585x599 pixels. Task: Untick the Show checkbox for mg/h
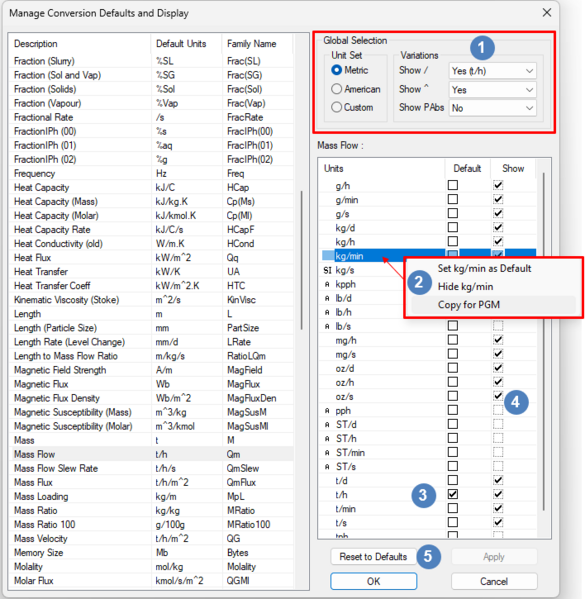497,340
